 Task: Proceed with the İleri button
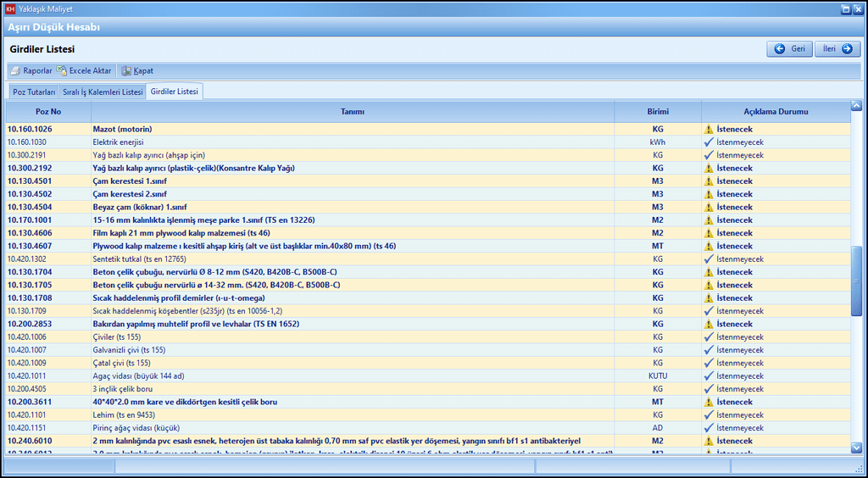pos(838,49)
